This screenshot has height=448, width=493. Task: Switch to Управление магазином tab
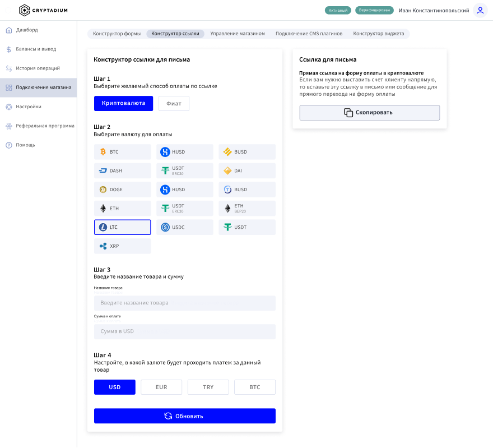(x=237, y=34)
